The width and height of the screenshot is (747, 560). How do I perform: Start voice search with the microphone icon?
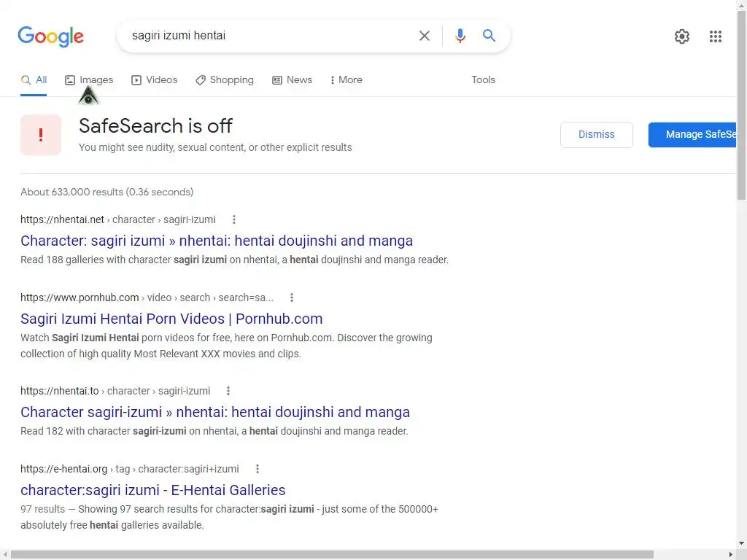click(x=460, y=36)
